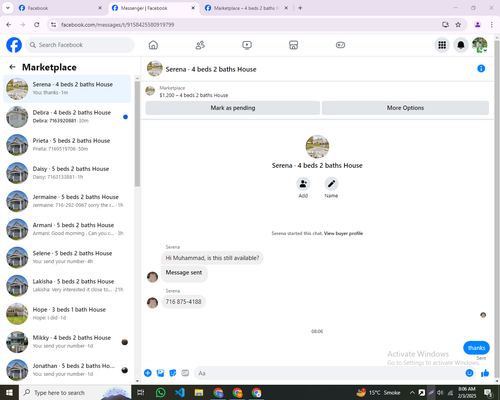Image resolution: width=500 pixels, height=400 pixels.
Task: Open Selene - 5 beds 2 baths House chat
Action: pyautogui.click(x=67, y=257)
